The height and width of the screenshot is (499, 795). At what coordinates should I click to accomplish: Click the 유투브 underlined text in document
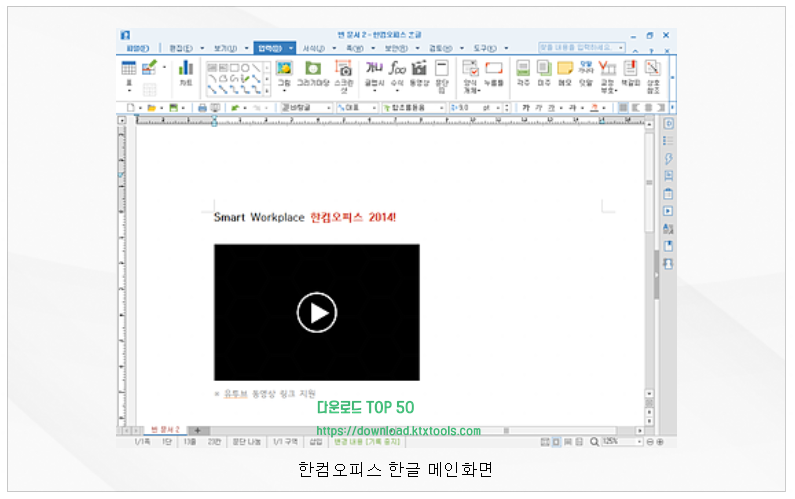click(x=236, y=394)
